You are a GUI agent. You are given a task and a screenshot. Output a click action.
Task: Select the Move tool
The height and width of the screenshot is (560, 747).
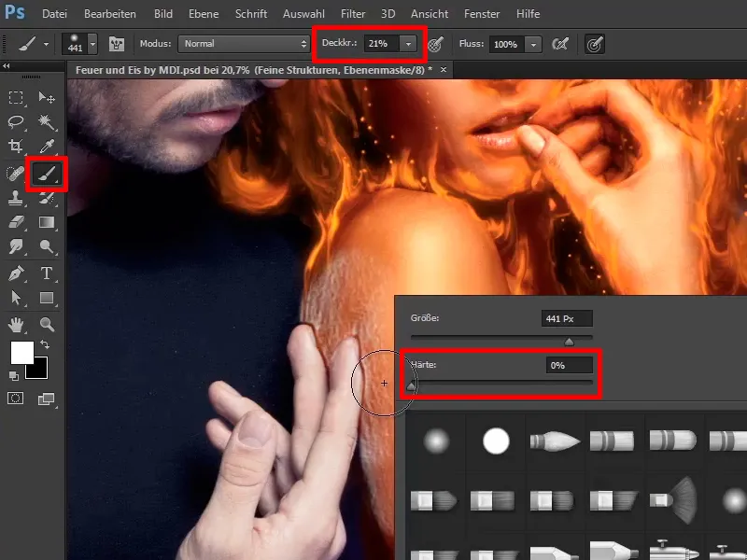click(x=46, y=98)
